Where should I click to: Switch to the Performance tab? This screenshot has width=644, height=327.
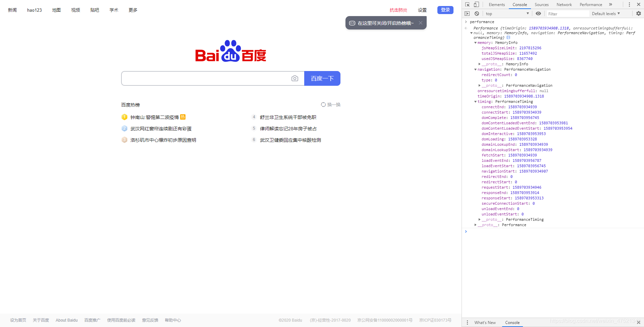click(591, 5)
